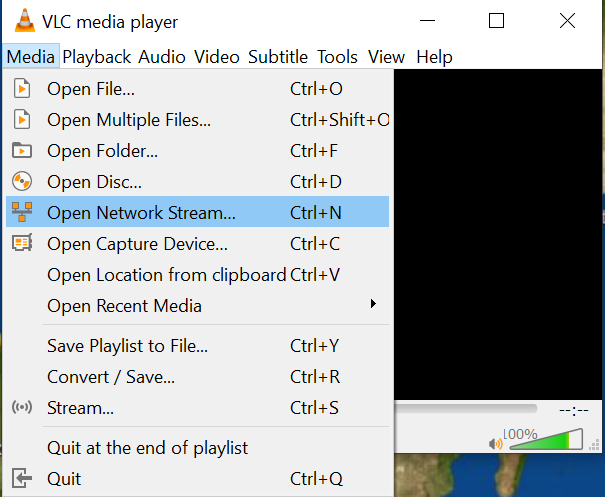Open the Subtitle menu
This screenshot has height=497, width=605.
point(279,57)
